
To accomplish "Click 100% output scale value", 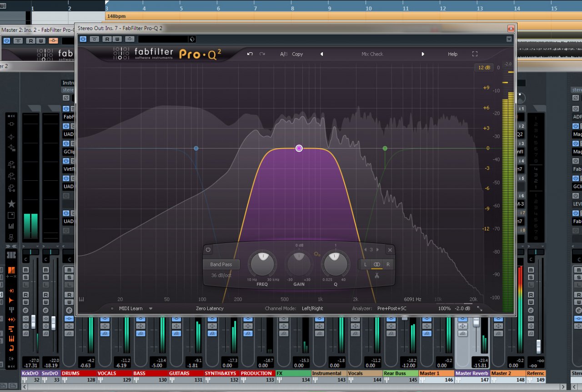I will click(444, 308).
